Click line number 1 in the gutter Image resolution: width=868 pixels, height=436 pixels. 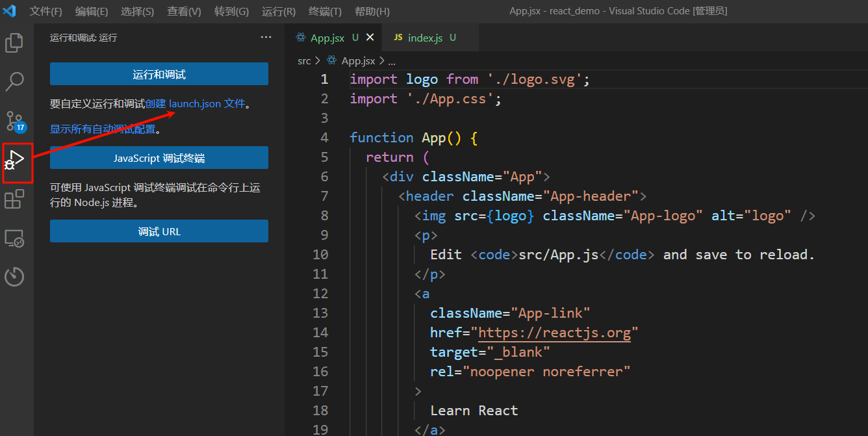click(x=324, y=79)
